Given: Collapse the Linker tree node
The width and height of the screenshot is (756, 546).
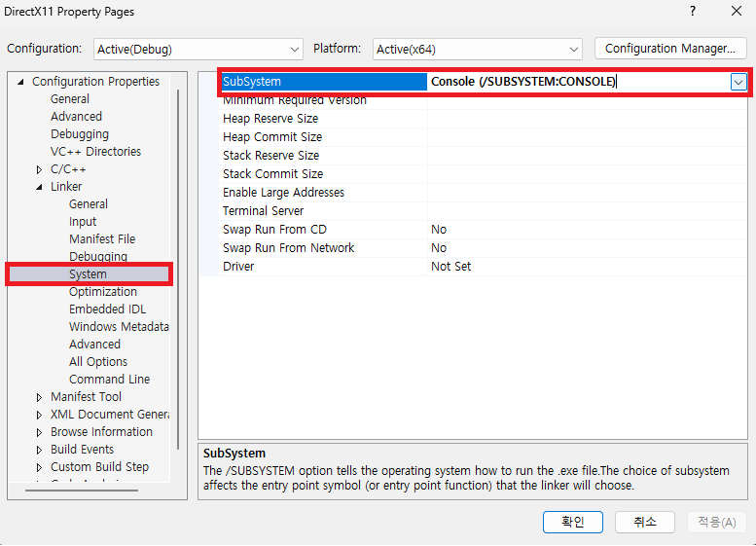Looking at the screenshot, I should coord(39,187).
